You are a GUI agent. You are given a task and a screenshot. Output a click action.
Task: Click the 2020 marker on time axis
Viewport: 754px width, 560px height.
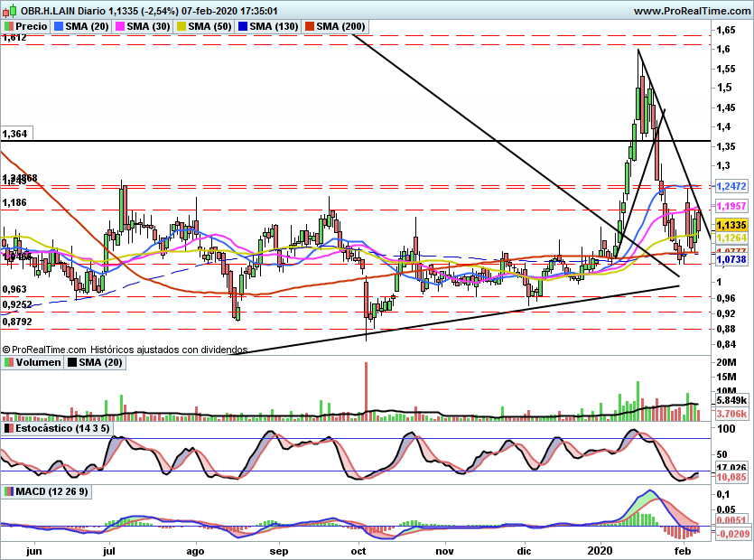(600, 550)
